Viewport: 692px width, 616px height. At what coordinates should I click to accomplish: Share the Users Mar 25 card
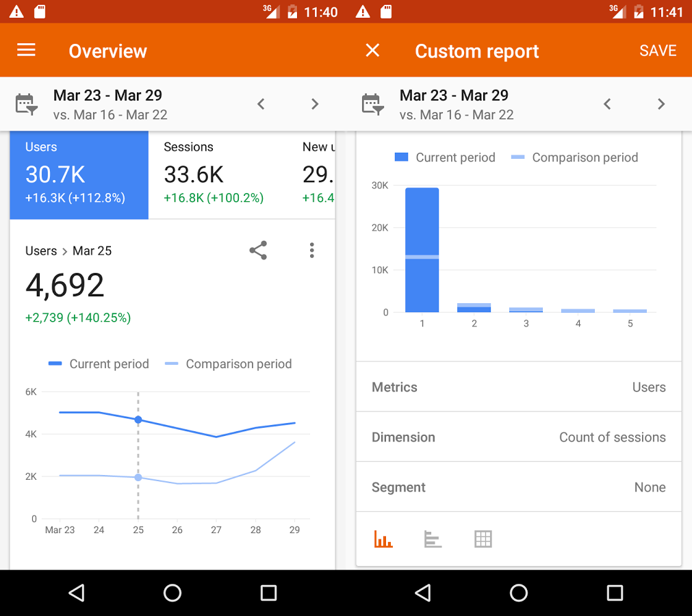click(x=258, y=251)
